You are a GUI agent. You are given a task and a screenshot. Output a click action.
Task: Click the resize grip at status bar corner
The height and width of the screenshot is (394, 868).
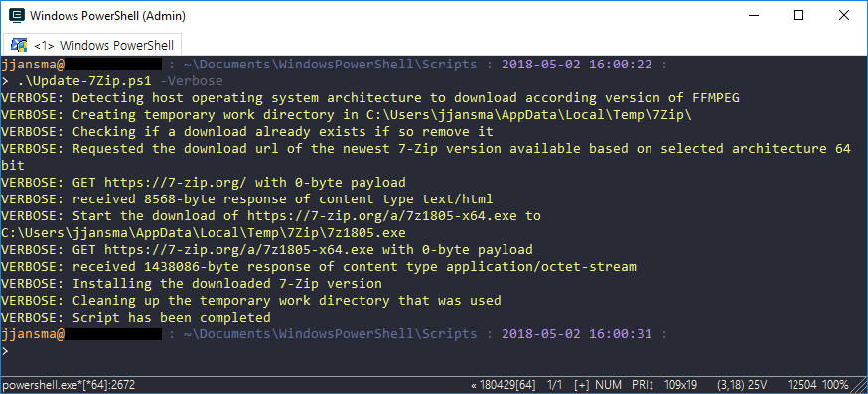[x=860, y=386]
